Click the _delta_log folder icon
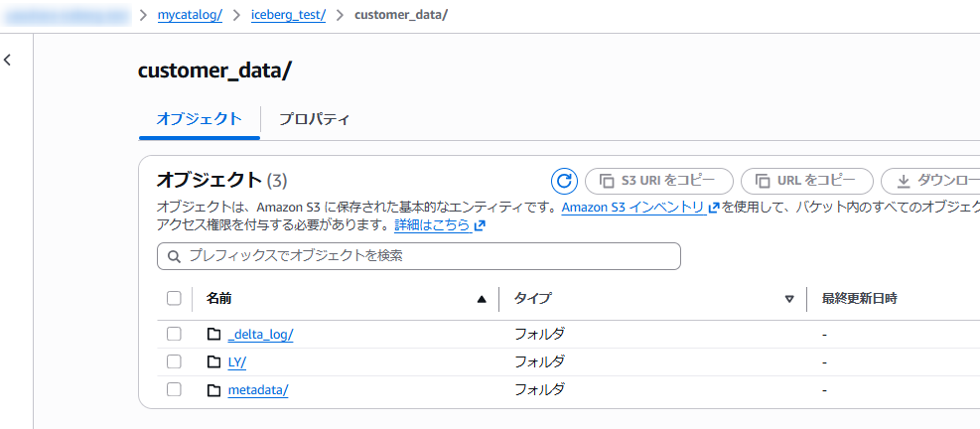 tap(213, 334)
